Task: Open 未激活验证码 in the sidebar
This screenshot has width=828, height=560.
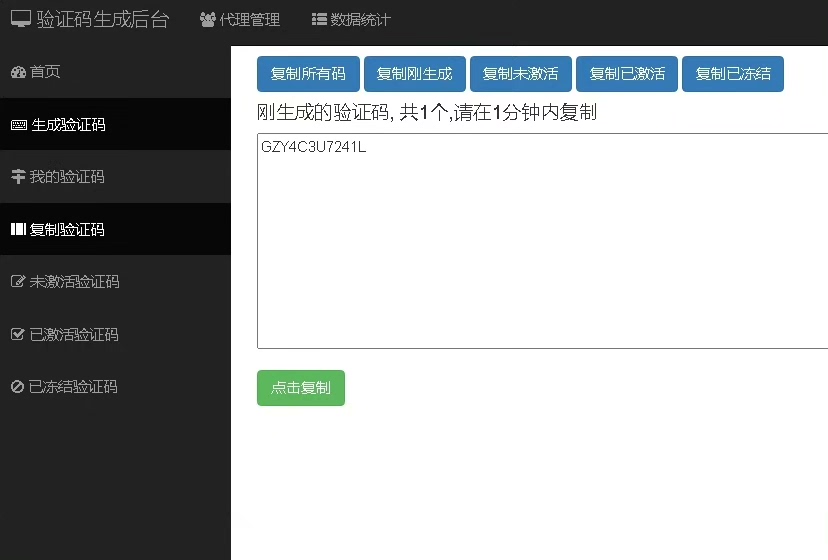Action: (115, 282)
